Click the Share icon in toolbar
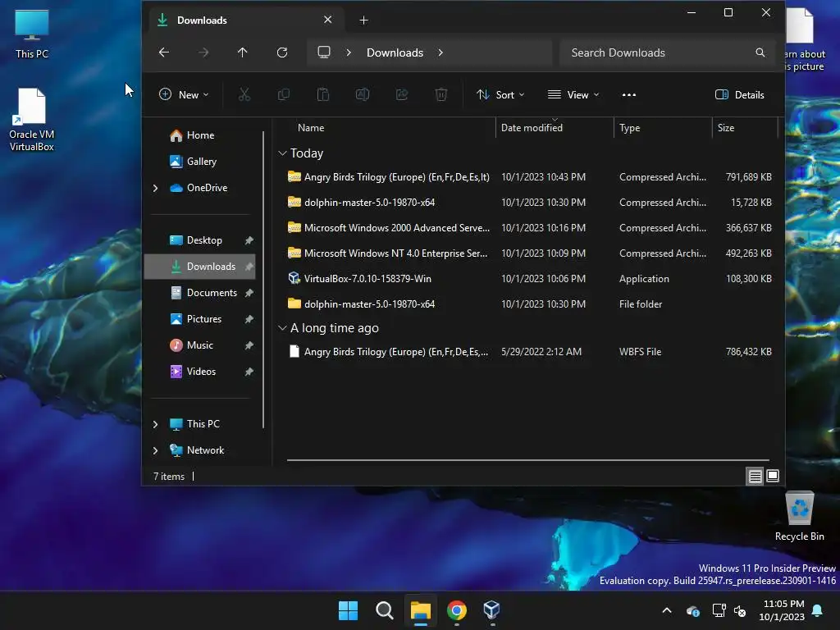 point(402,95)
